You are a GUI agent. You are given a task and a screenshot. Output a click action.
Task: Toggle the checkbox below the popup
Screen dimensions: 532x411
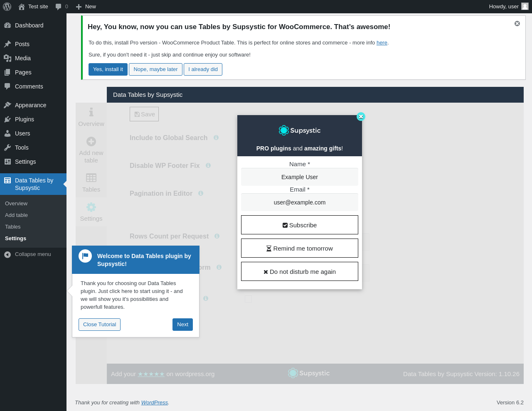[249, 299]
